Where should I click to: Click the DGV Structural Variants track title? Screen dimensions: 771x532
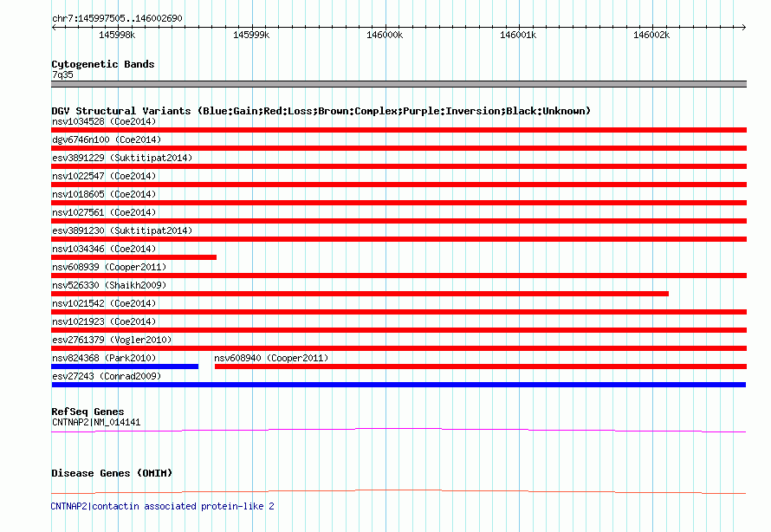[321, 111]
